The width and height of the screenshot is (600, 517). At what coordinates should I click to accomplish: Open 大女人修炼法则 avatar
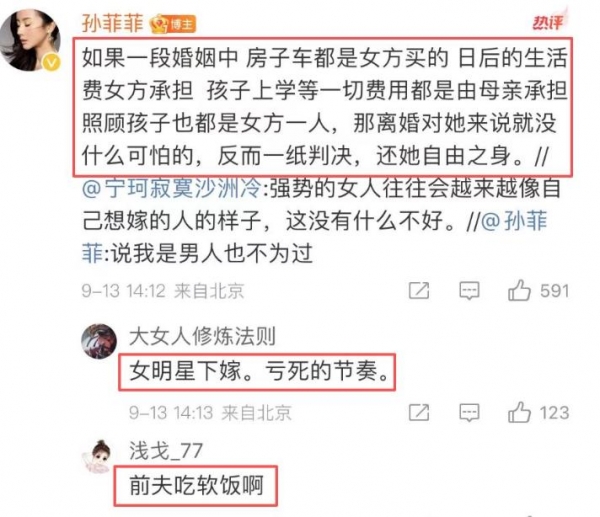pos(99,341)
